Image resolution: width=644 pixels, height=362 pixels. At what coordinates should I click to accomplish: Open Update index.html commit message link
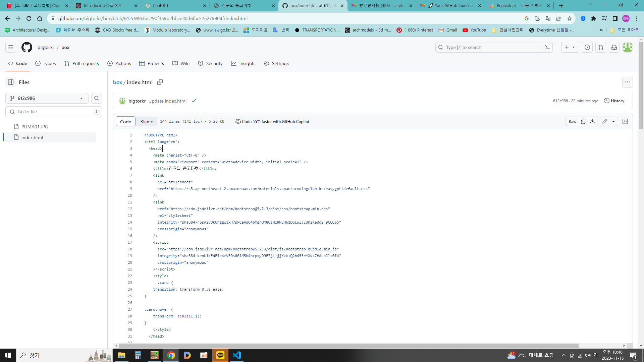click(x=167, y=101)
